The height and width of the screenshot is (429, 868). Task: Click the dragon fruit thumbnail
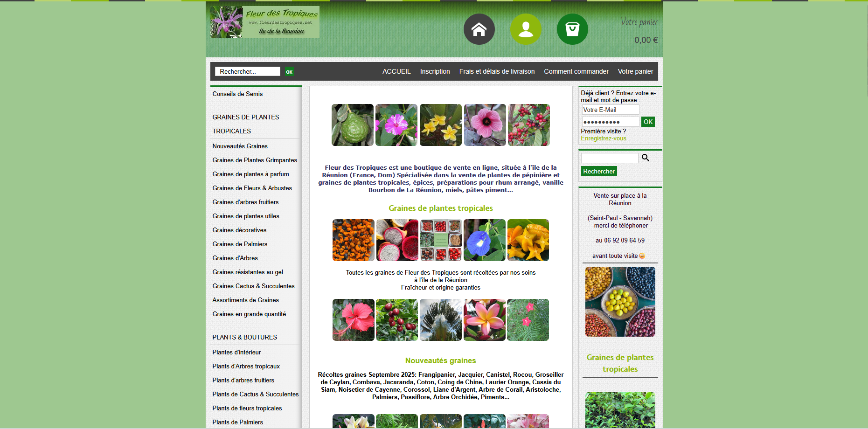coord(397,240)
